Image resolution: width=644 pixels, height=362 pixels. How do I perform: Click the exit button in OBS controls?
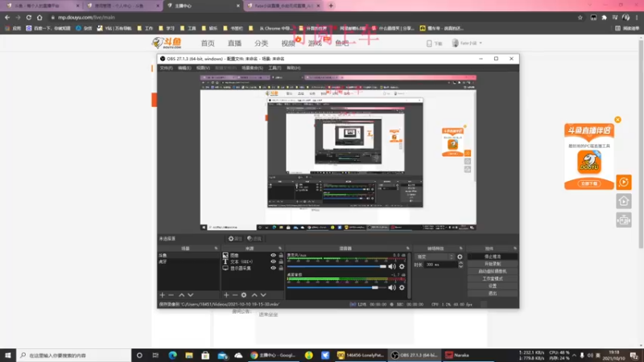(493, 294)
